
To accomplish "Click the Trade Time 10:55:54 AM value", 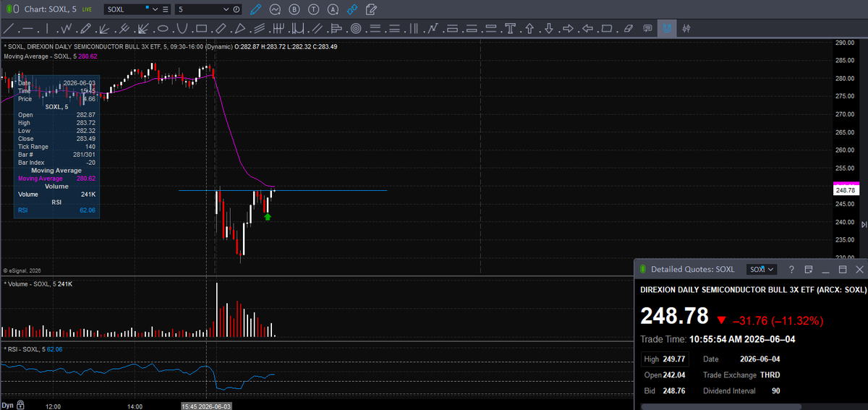I will click(x=742, y=338).
